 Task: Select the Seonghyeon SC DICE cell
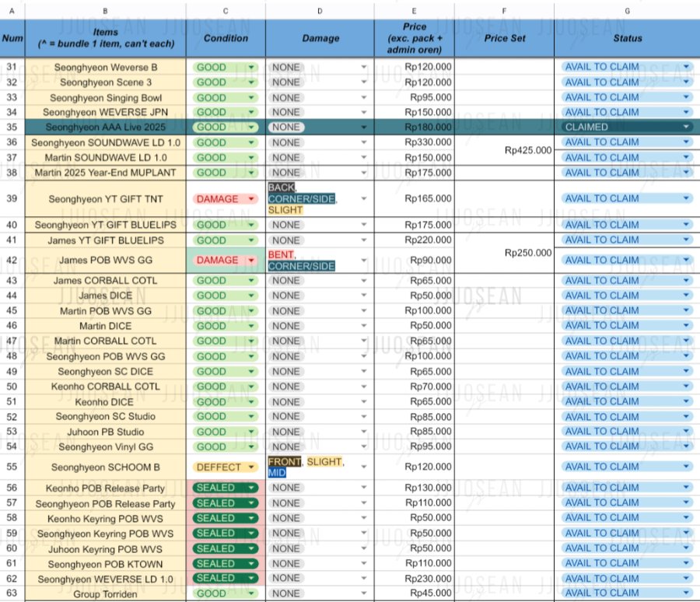[105, 372]
